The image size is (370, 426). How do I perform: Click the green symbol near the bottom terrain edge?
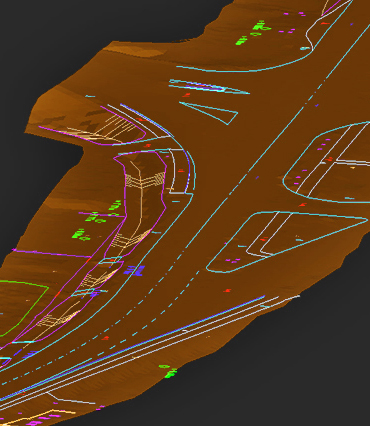[x=168, y=371]
